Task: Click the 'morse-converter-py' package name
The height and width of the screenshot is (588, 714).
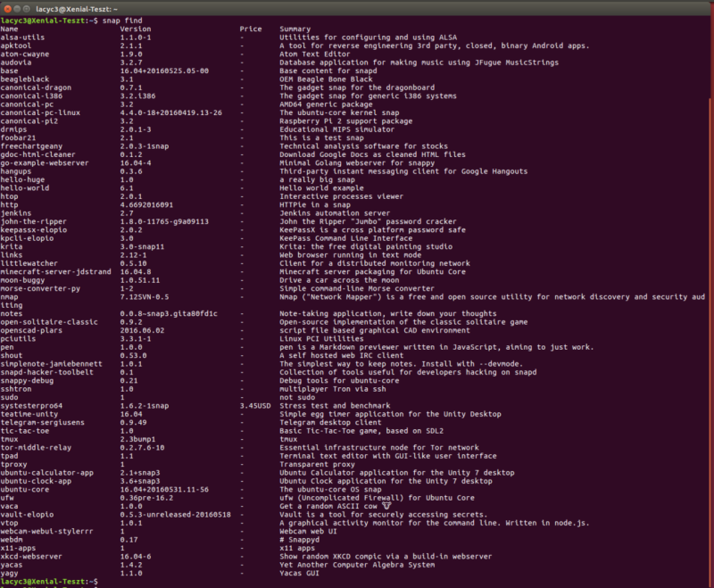Action: 40,288
